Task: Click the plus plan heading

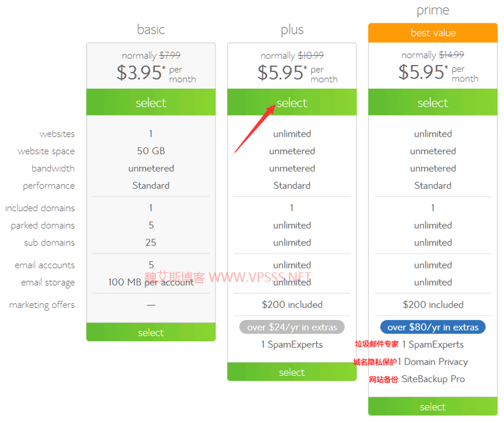Action: tap(292, 30)
